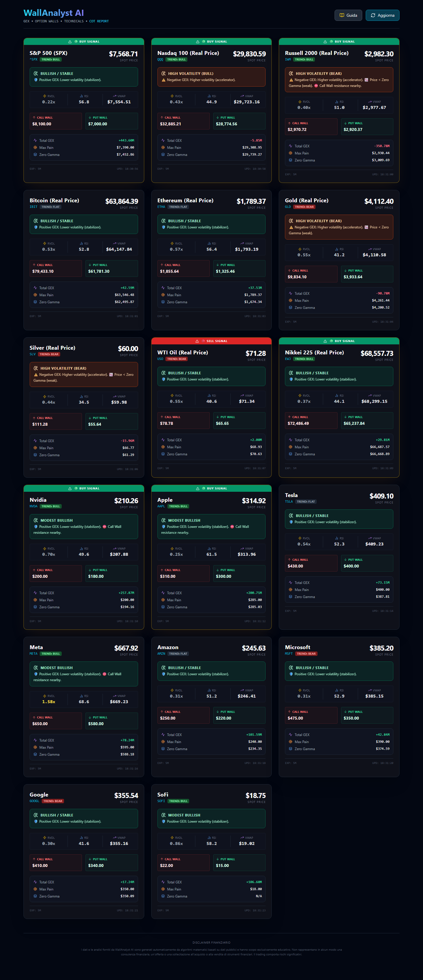This screenshot has width=423, height=980.
Task: Click the WTI Oil sell signal banner
Action: coord(211,341)
